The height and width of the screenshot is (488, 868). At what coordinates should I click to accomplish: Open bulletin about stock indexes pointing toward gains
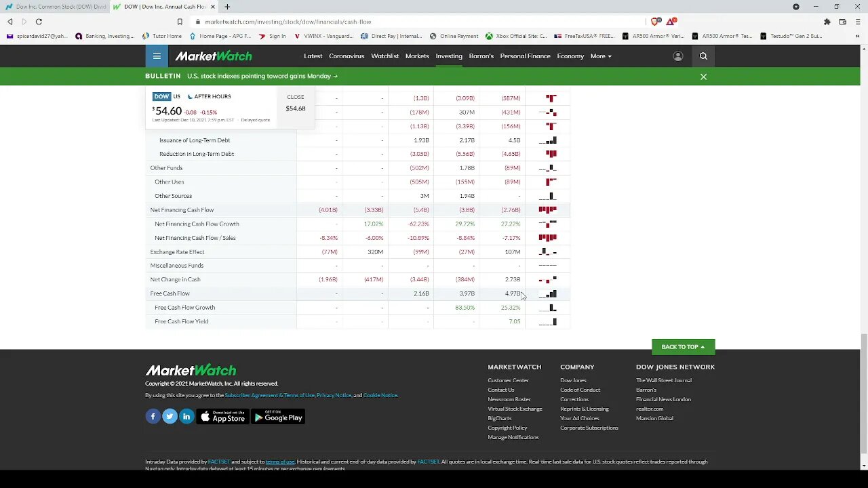click(262, 76)
